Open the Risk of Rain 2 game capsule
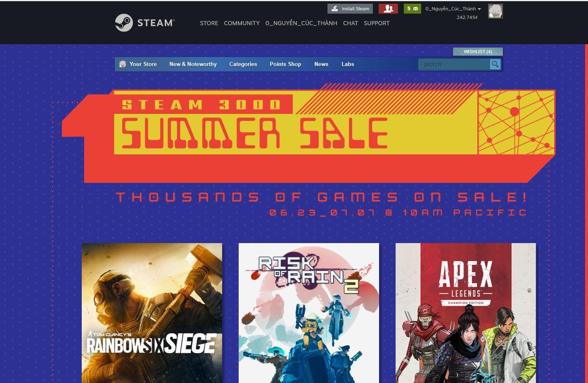588x383 pixels. (309, 313)
